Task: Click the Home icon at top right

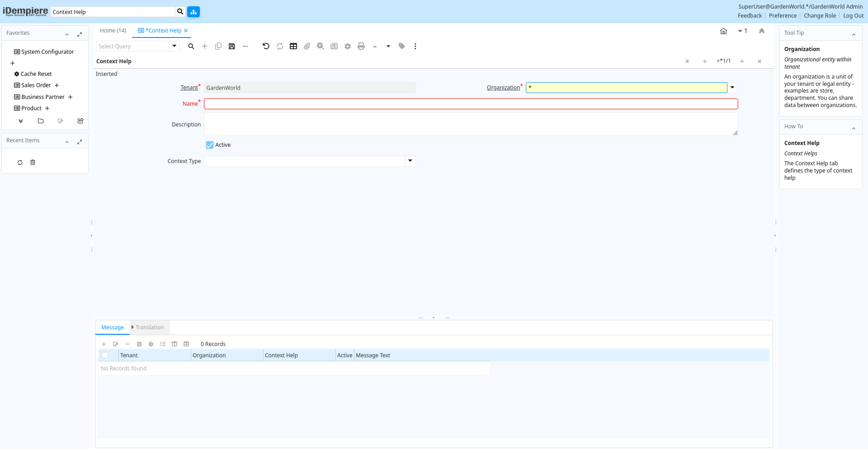Action: (723, 31)
